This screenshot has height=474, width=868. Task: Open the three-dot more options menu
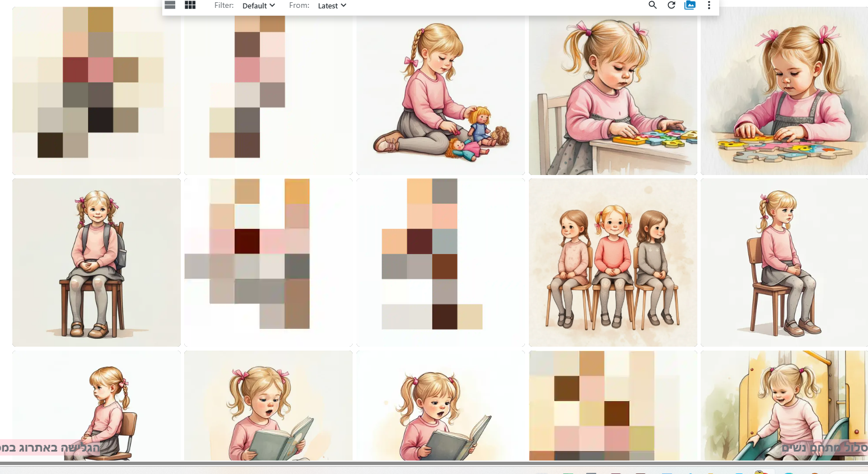pyautogui.click(x=709, y=5)
